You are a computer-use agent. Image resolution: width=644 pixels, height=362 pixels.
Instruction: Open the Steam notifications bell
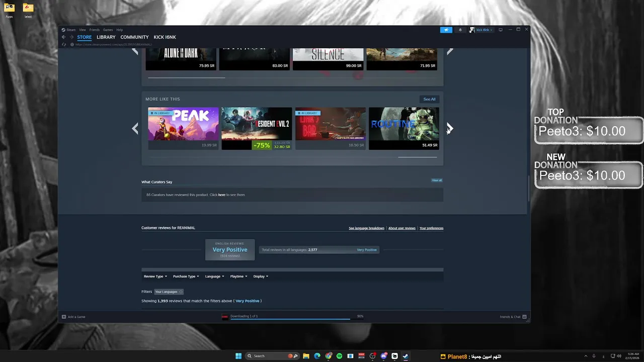click(460, 30)
